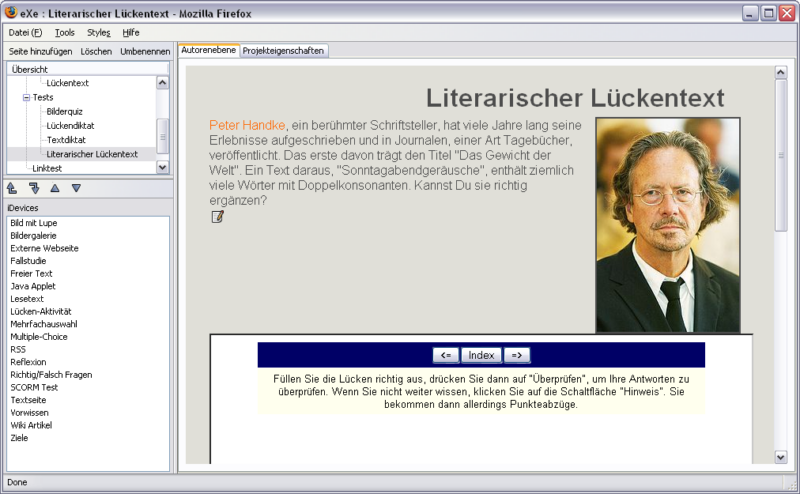Click the edit pencil icon under intro text
The width and height of the screenshot is (800, 494).
coord(217,217)
